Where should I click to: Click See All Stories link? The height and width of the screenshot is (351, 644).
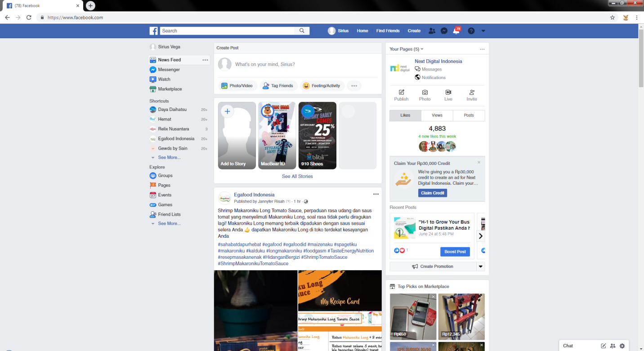coord(297,176)
